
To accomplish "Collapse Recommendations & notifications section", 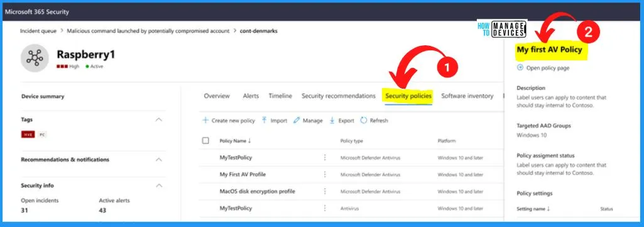I will (x=159, y=160).
